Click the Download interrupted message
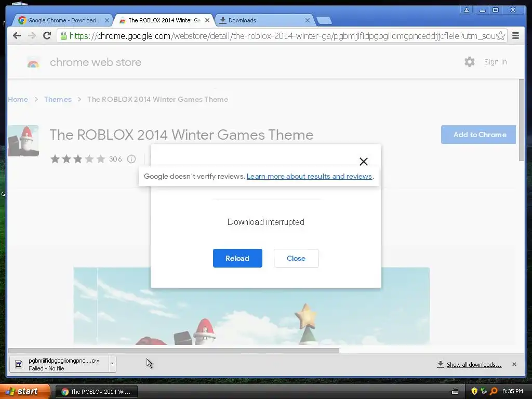The width and height of the screenshot is (532, 399). pos(265,222)
